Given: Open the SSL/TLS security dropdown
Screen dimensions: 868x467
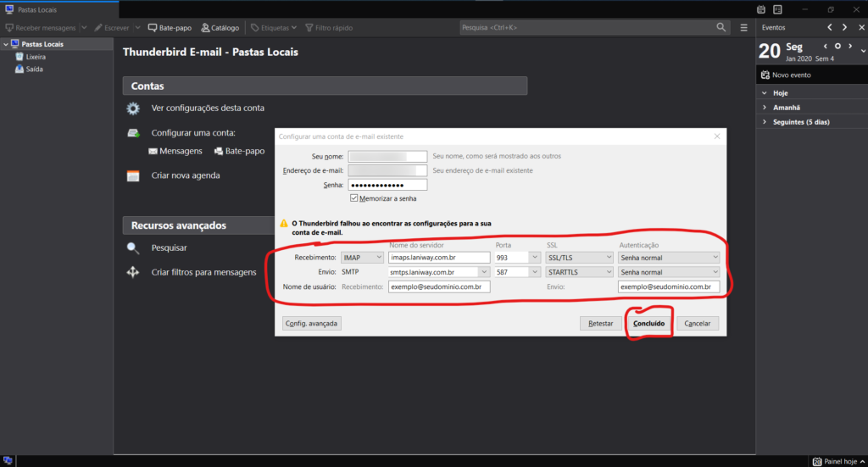Looking at the screenshot, I should tap(579, 258).
